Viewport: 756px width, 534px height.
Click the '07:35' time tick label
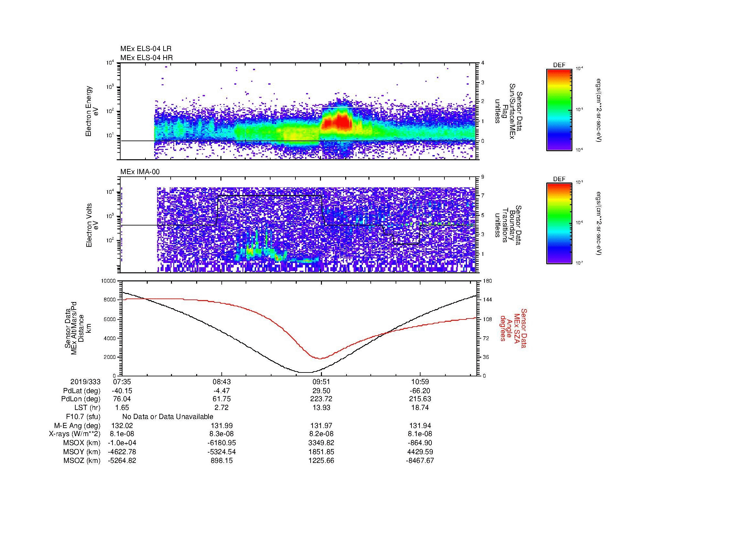pos(122,382)
